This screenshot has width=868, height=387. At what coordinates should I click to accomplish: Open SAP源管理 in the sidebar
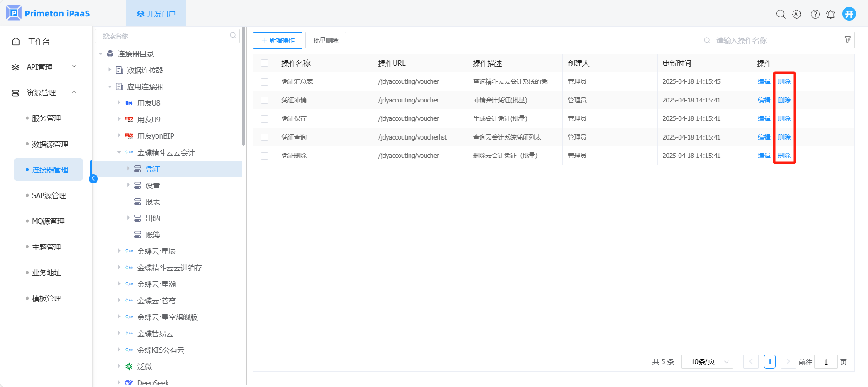(49, 196)
